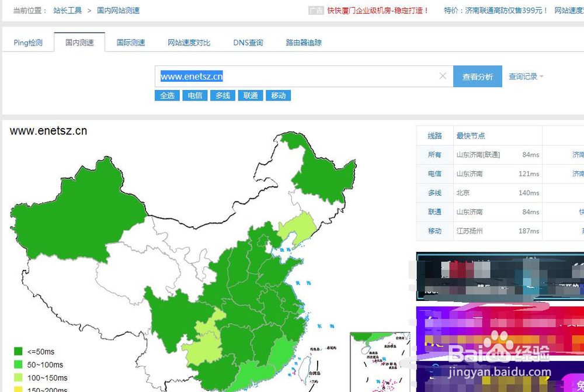The width and height of the screenshot is (584, 392).
Task: Enable the 联通 line filter
Action: [x=250, y=95]
